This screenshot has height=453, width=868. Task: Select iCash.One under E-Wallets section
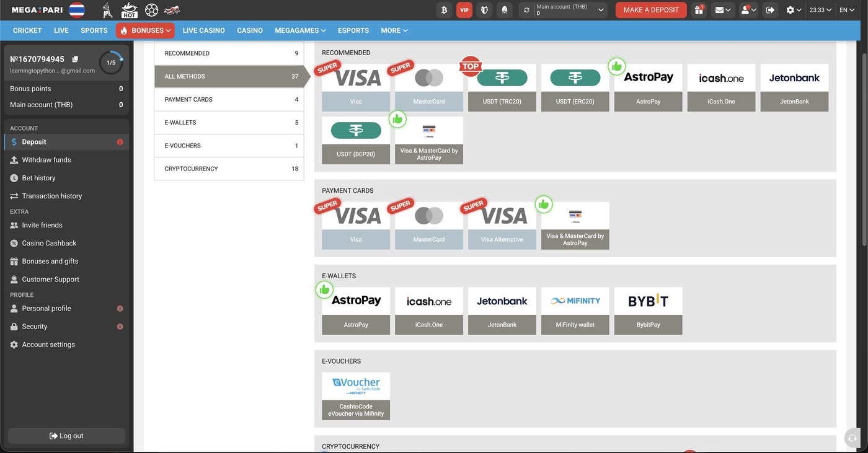coord(429,310)
